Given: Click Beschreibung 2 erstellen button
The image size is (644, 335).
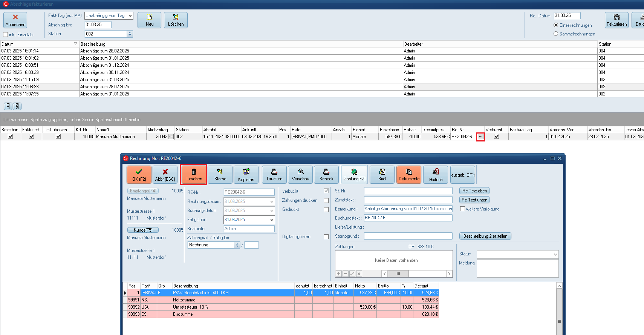Looking at the screenshot, I should tap(485, 236).
